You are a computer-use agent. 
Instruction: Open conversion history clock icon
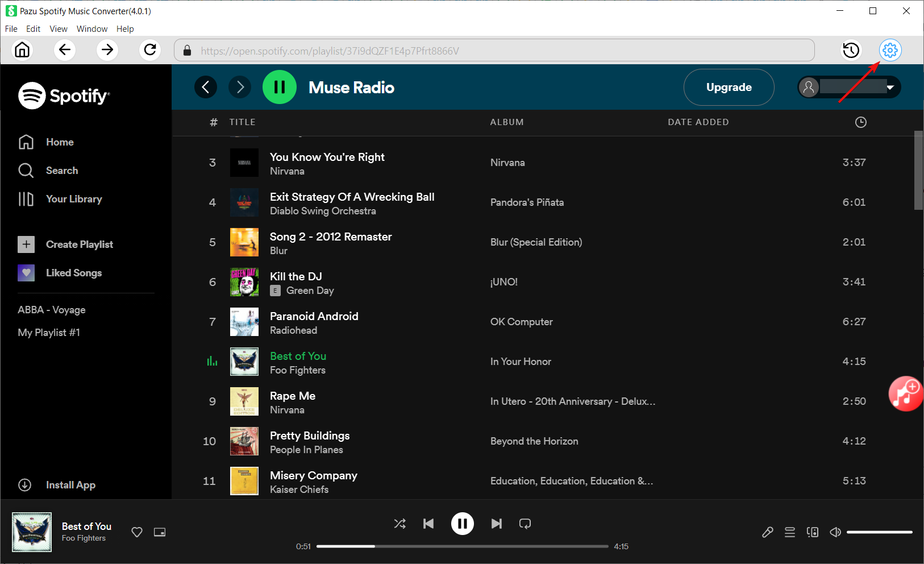click(851, 50)
